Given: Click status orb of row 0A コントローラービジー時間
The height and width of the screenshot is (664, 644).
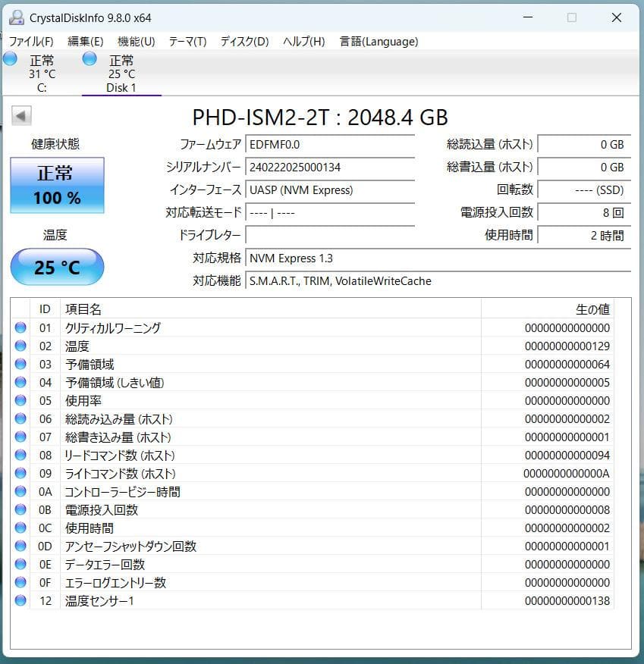Looking at the screenshot, I should tap(20, 491).
